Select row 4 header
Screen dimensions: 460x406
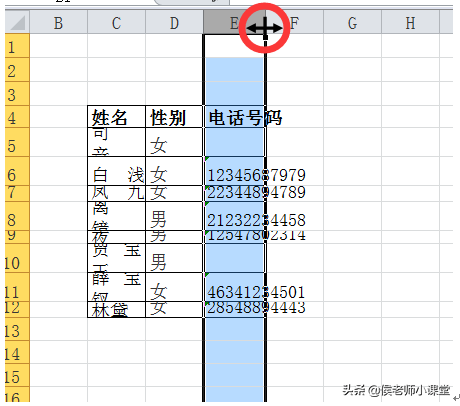coord(17,117)
